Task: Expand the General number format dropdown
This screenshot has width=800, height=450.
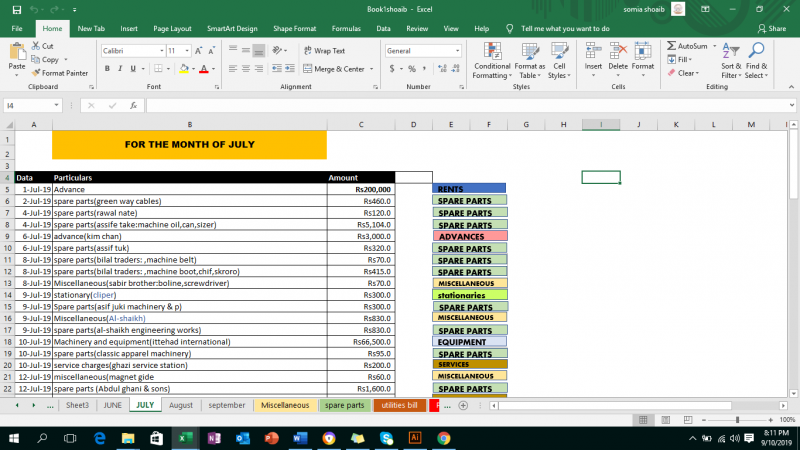Action: coord(457,51)
